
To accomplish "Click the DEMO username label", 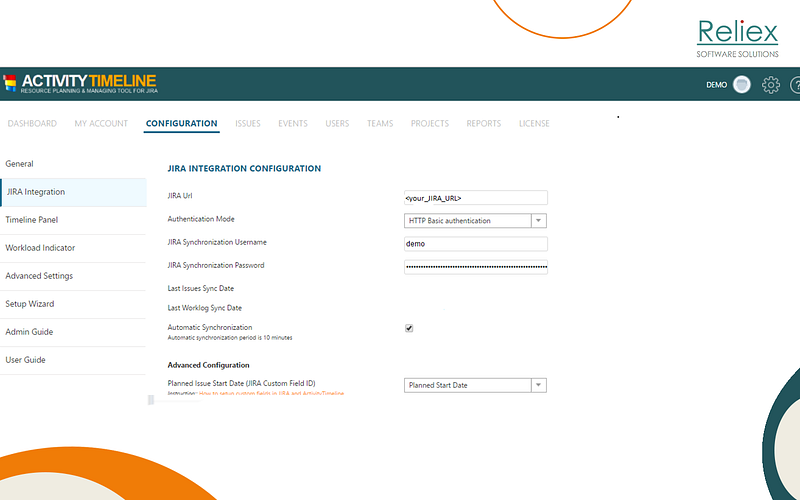I will (x=716, y=85).
